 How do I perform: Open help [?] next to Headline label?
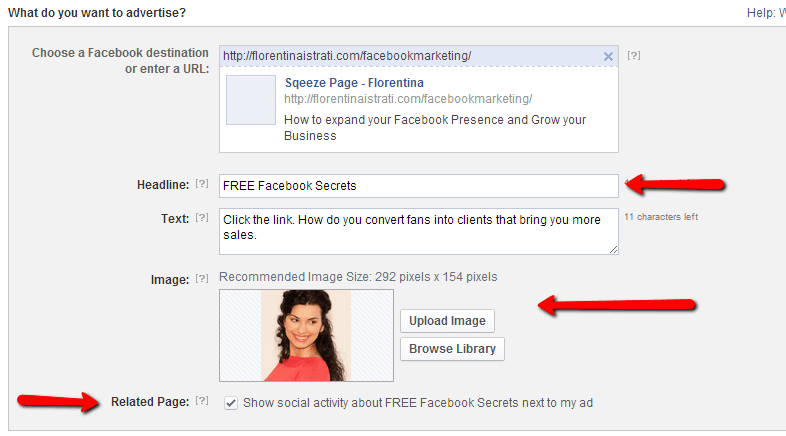pos(202,184)
